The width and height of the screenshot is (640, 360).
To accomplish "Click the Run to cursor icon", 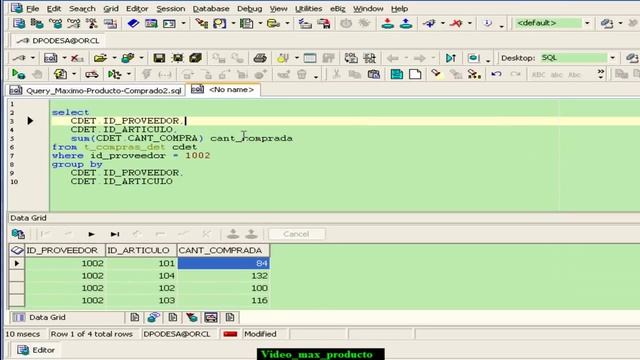I will (x=451, y=58).
